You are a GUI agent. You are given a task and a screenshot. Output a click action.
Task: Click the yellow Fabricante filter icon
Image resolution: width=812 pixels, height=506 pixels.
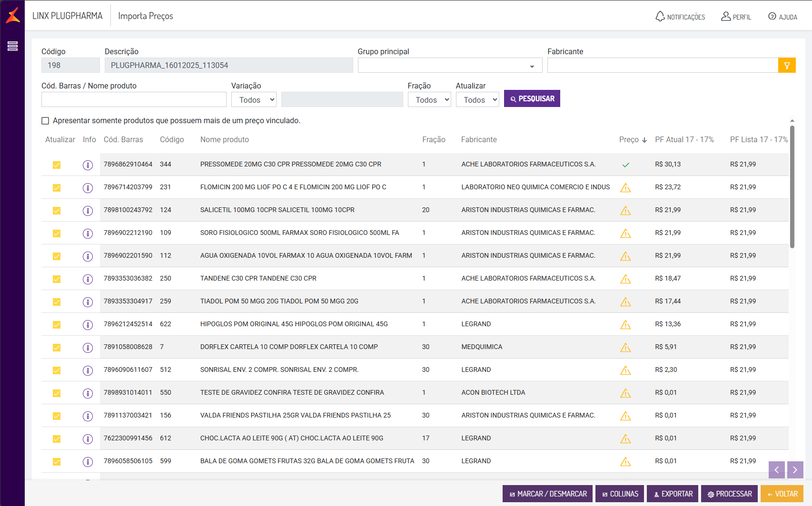(787, 66)
